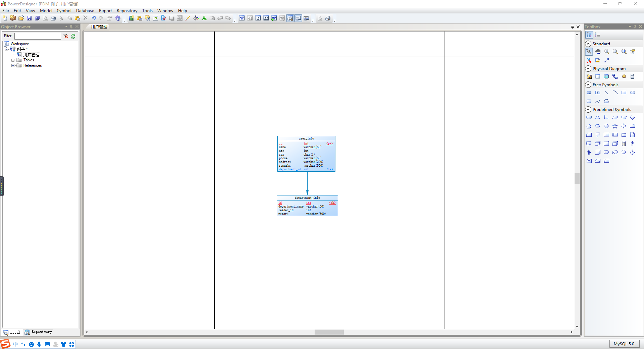Select the Ellipse symbol in Free Symbols

[x=632, y=93]
